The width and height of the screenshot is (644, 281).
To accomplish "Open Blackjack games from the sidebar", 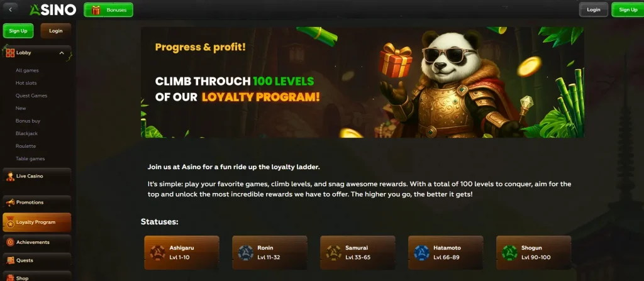I will (26, 133).
